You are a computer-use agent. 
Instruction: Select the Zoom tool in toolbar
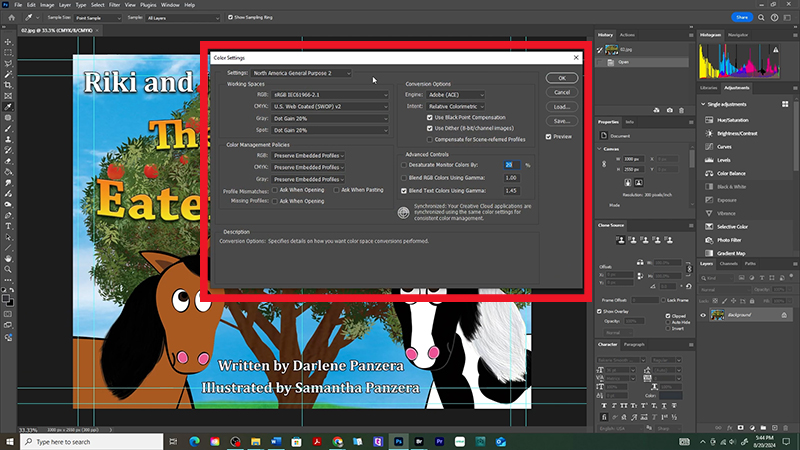tap(8, 269)
